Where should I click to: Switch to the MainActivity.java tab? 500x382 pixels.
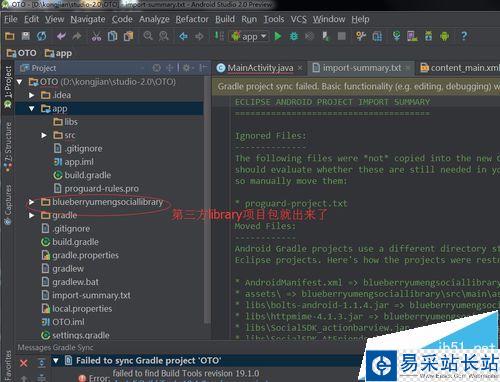(260, 68)
